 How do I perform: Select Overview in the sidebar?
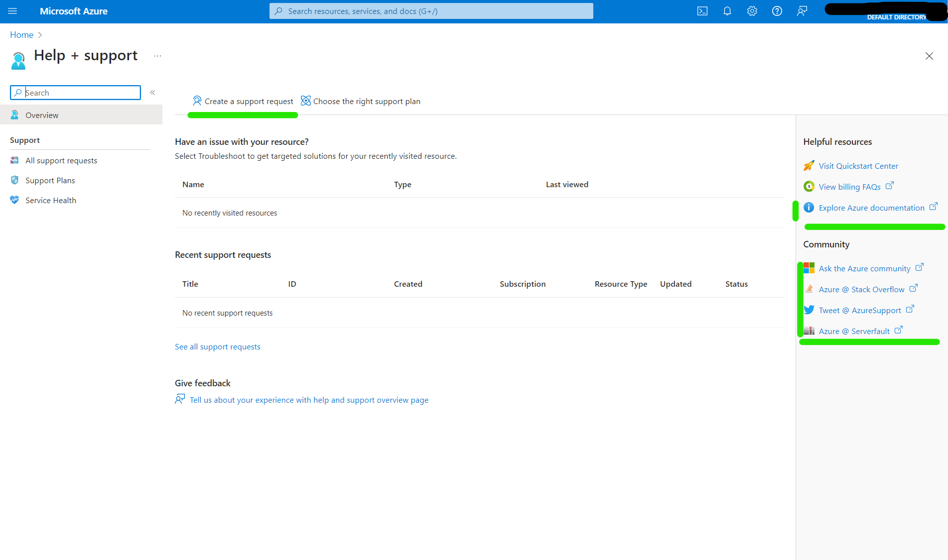point(81,115)
